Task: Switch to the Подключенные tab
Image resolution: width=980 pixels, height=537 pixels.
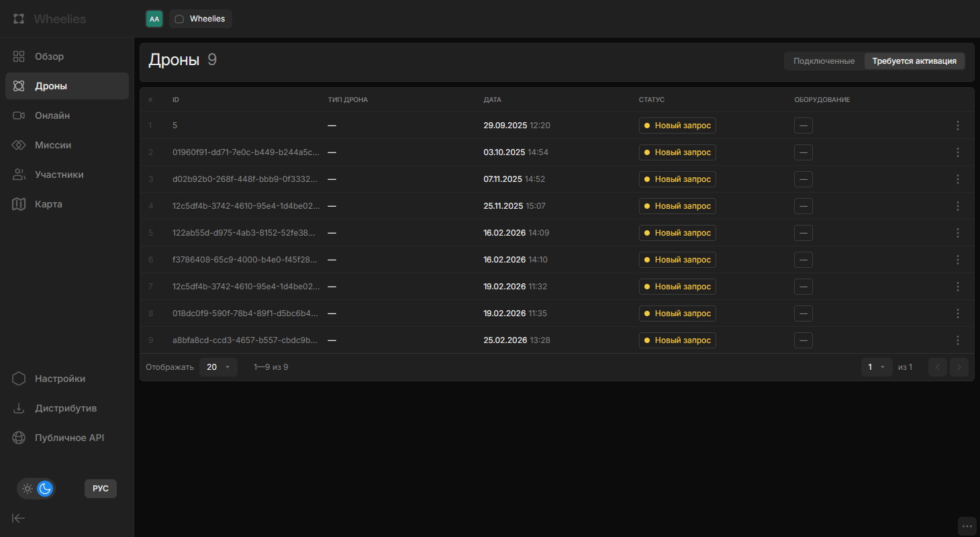Action: click(x=824, y=61)
